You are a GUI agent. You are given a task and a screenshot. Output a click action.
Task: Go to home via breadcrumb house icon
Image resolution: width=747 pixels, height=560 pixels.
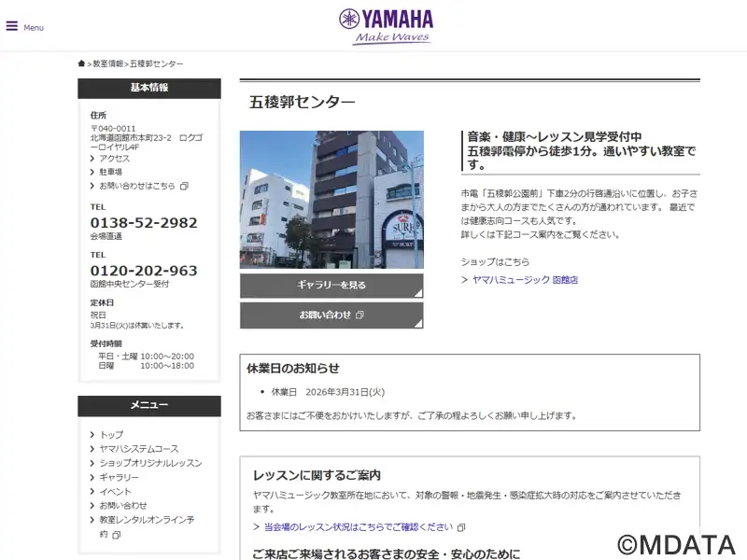pos(81,63)
